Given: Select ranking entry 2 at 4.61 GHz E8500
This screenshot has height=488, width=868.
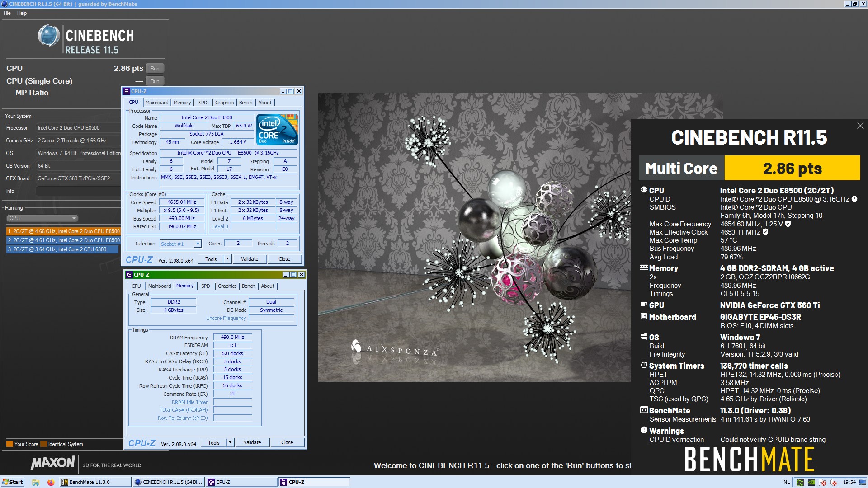Looking at the screenshot, I should (63, 240).
